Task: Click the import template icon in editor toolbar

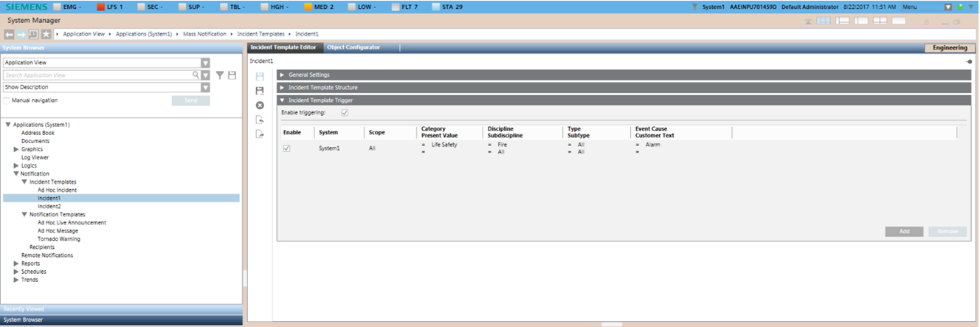Action: (260, 120)
